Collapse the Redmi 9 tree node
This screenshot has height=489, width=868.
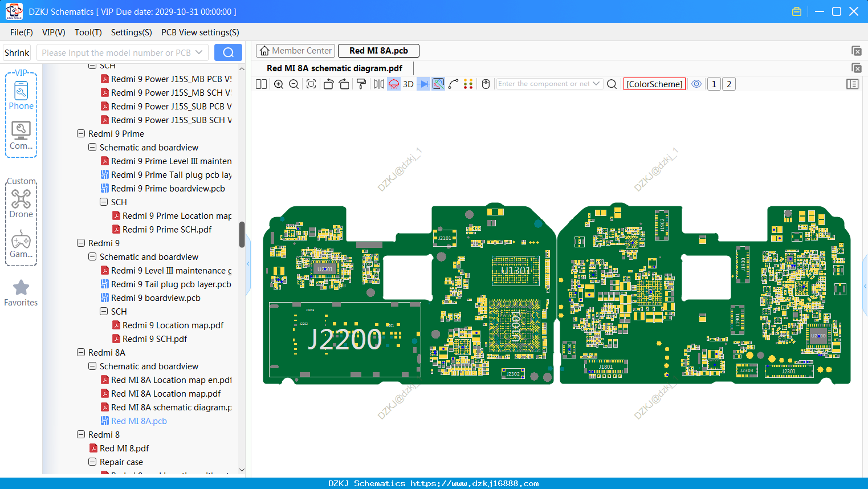coord(81,243)
